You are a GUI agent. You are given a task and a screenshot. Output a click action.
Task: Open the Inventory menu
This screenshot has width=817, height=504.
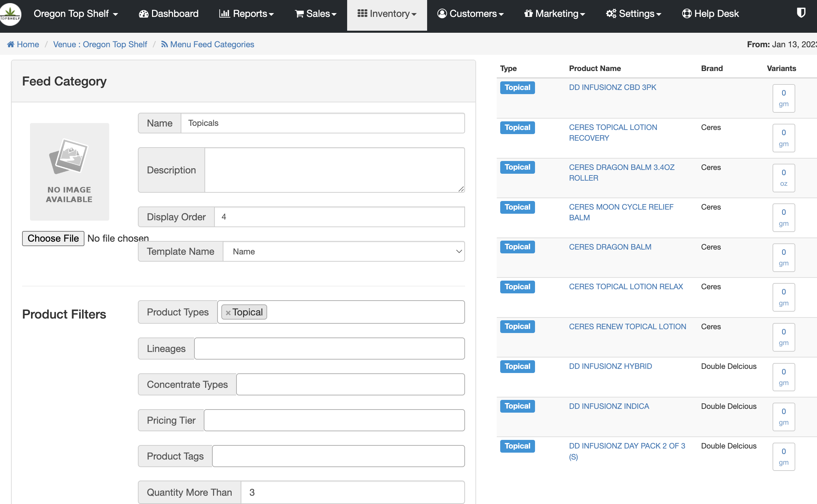(x=387, y=14)
